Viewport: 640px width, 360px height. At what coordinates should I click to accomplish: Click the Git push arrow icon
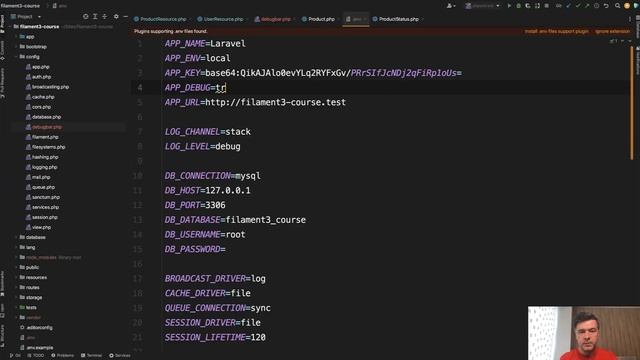pos(587,6)
